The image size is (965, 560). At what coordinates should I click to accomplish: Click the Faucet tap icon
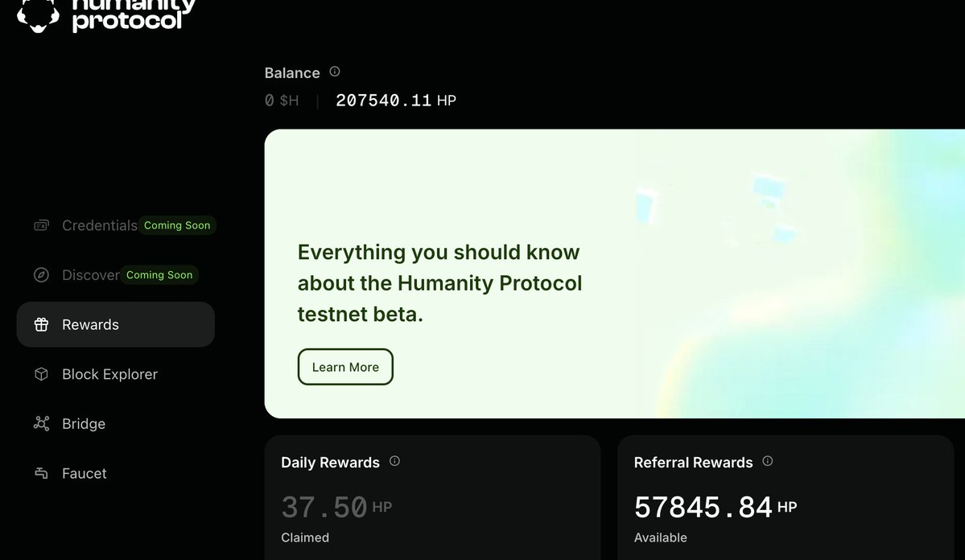pyautogui.click(x=41, y=473)
